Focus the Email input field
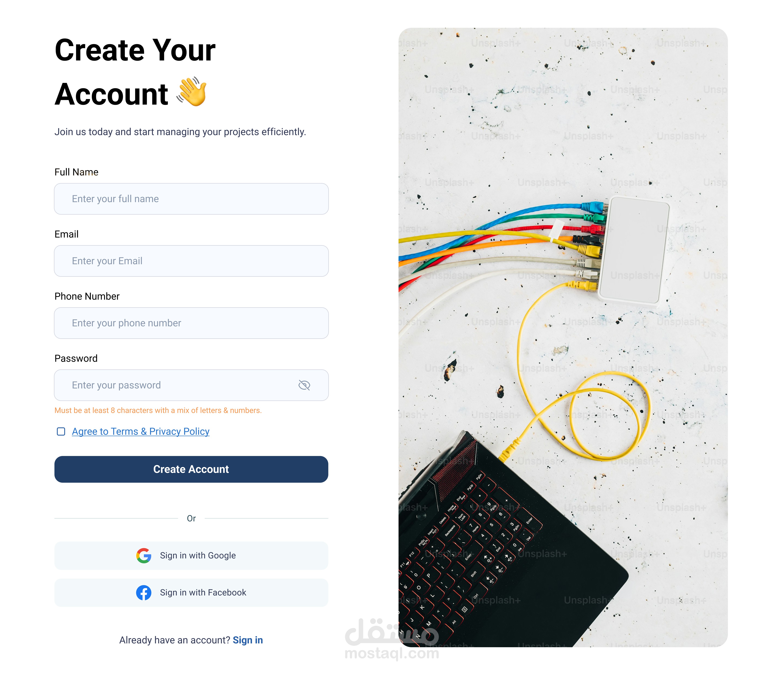Image resolution: width=784 pixels, height=675 pixels. [x=191, y=261]
